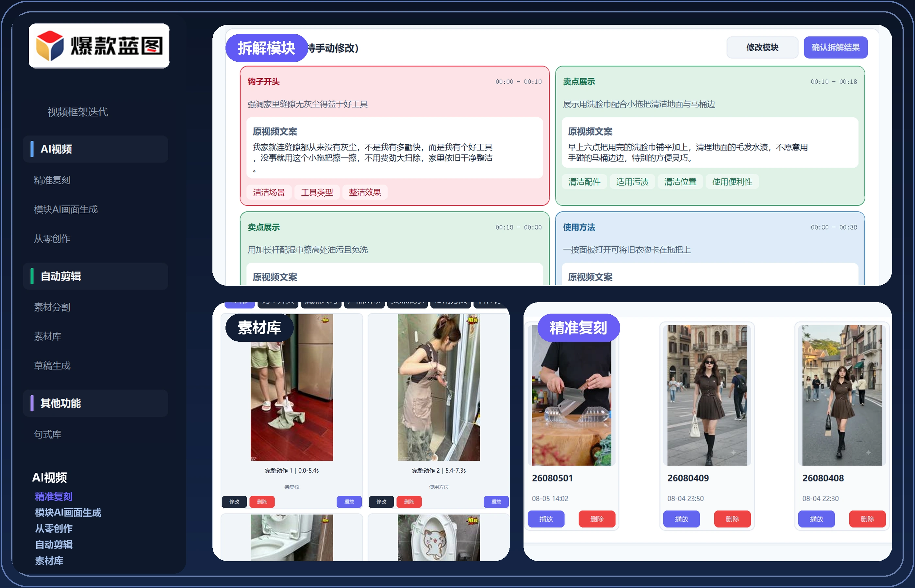Select the 钩子开头 module card title

263,82
